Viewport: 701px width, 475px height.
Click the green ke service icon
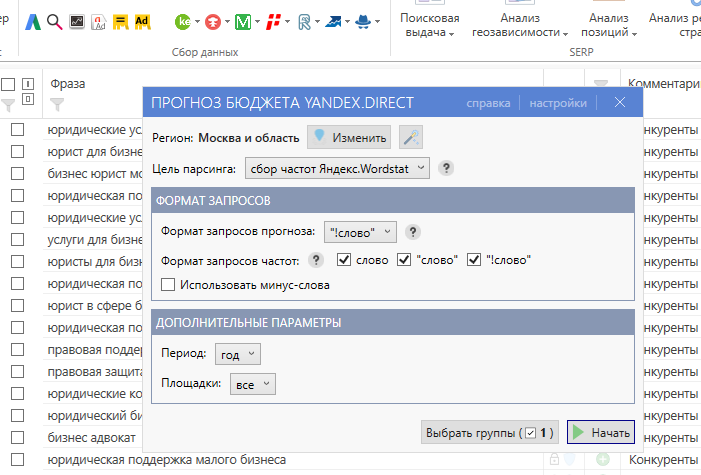[x=182, y=21]
